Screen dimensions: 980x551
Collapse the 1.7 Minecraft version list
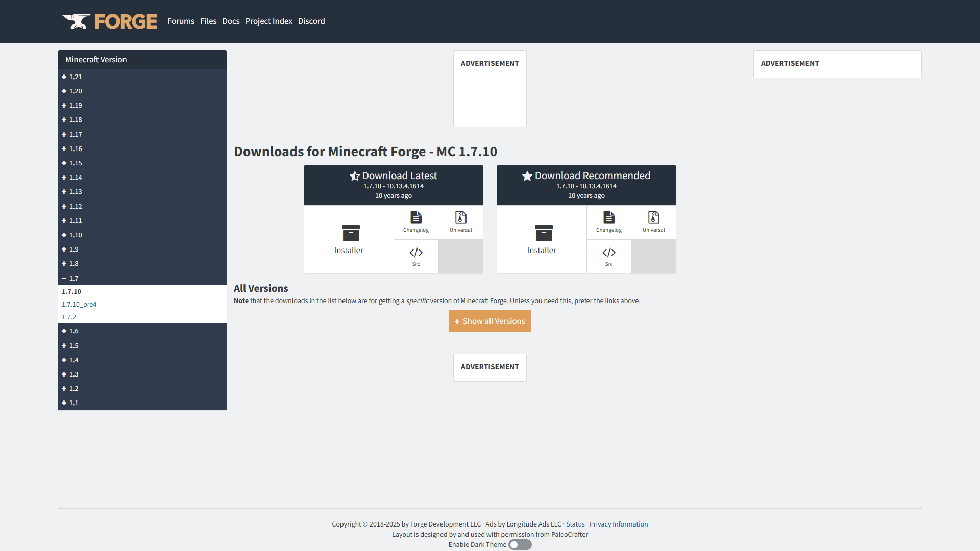(70, 279)
